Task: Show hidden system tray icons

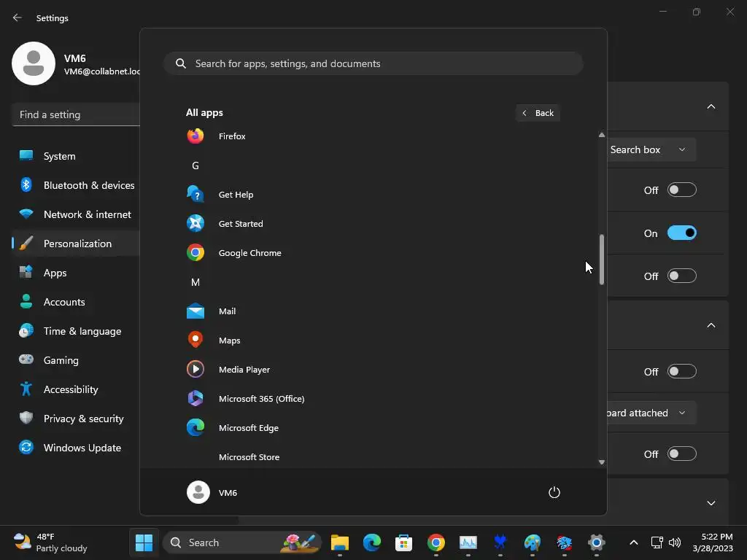Action: [x=634, y=542]
